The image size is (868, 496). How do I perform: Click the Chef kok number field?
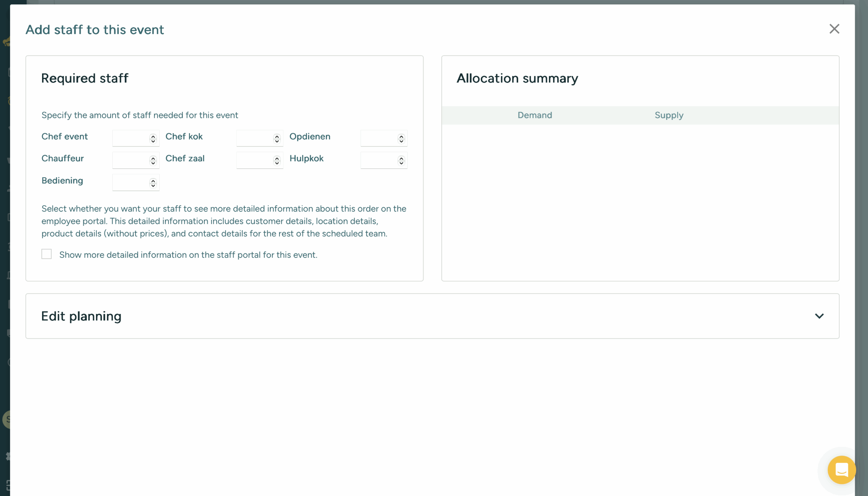(255, 138)
